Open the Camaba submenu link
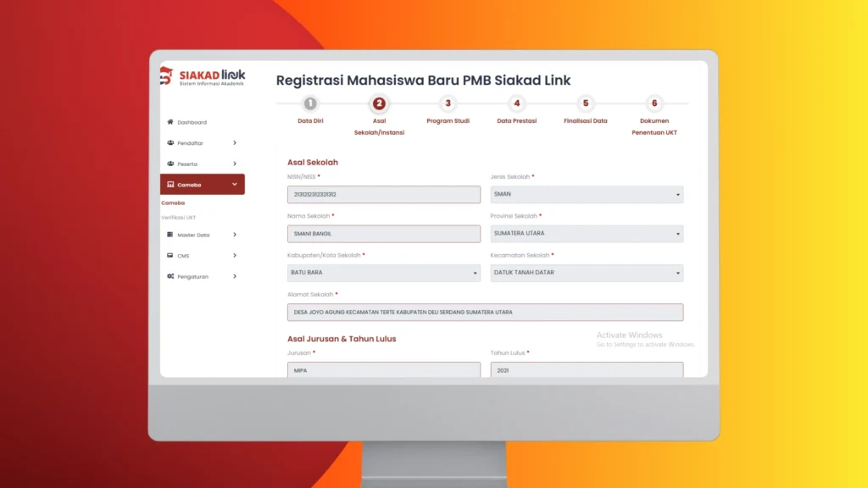The image size is (868, 488). pos(173,203)
